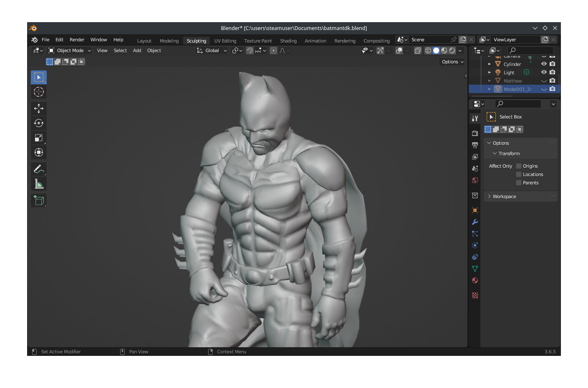Open the viewport Options dropdown
Image resolution: width=588 pixels, height=388 pixels.
[452, 62]
